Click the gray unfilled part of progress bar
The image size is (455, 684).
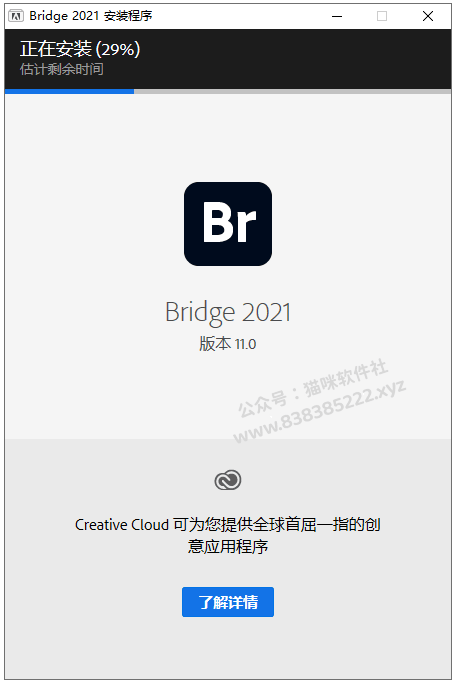point(292,91)
